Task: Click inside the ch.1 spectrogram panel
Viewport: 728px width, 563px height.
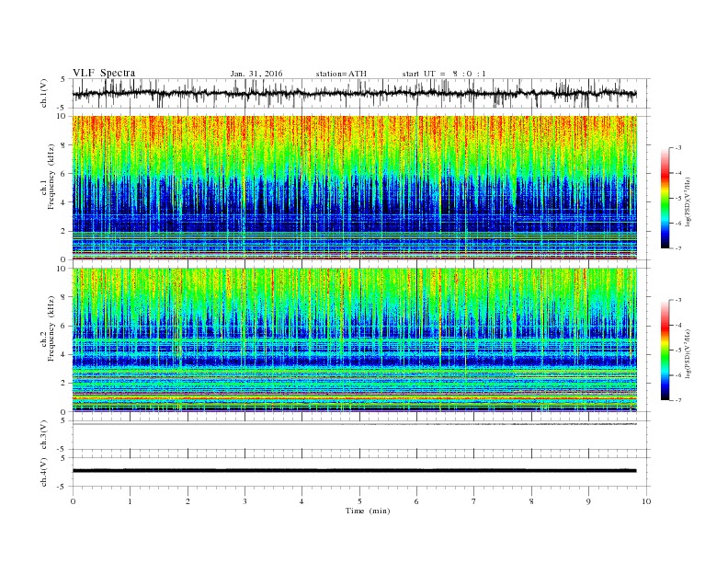Action: pos(354,188)
